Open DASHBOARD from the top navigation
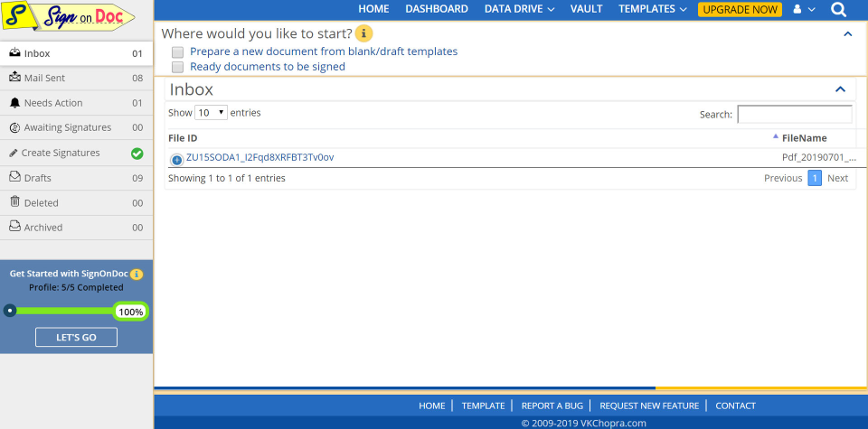Image resolution: width=868 pixels, height=429 pixels. pyautogui.click(x=437, y=9)
